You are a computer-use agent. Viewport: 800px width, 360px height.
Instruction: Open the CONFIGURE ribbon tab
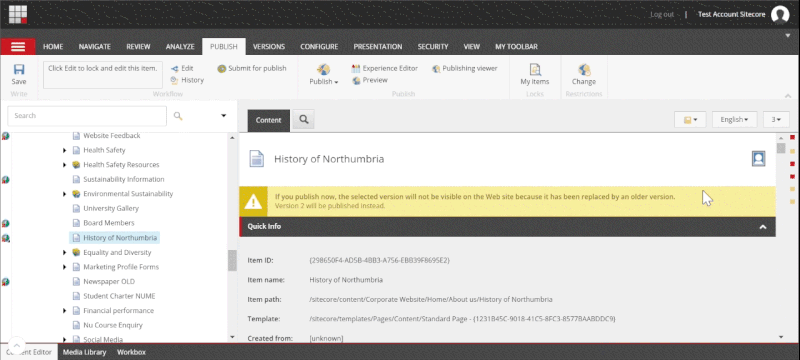tap(319, 46)
